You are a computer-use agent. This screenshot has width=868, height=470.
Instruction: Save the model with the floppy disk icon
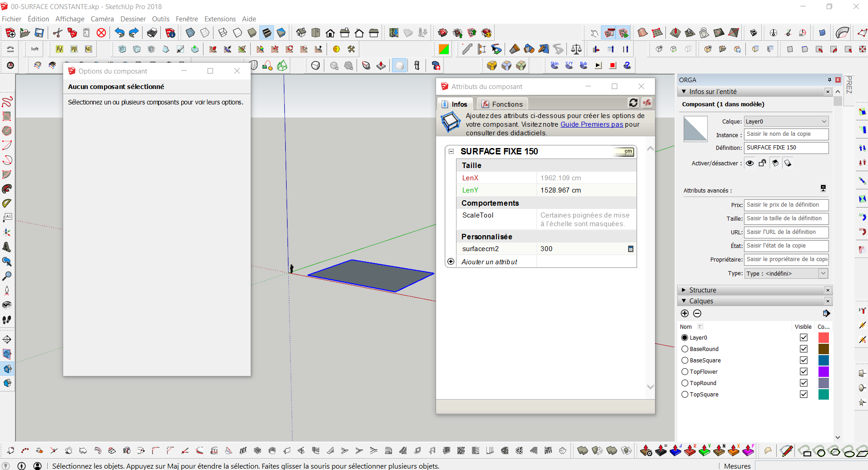40,33
